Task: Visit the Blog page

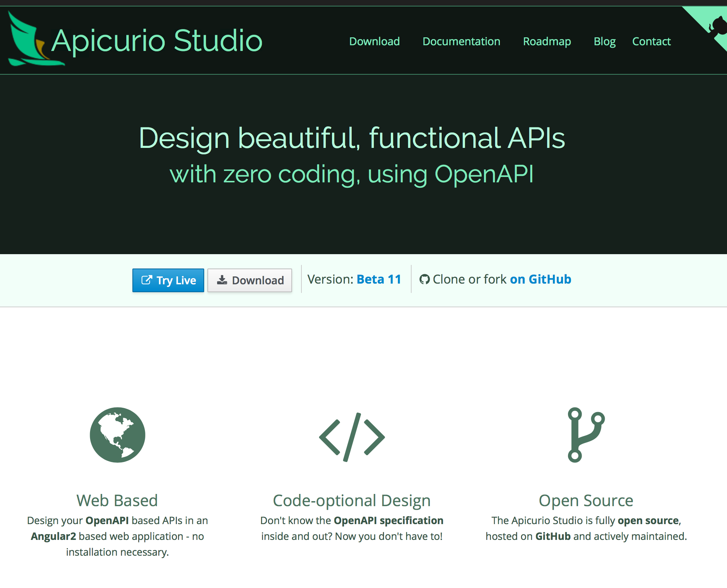Action: pyautogui.click(x=604, y=42)
